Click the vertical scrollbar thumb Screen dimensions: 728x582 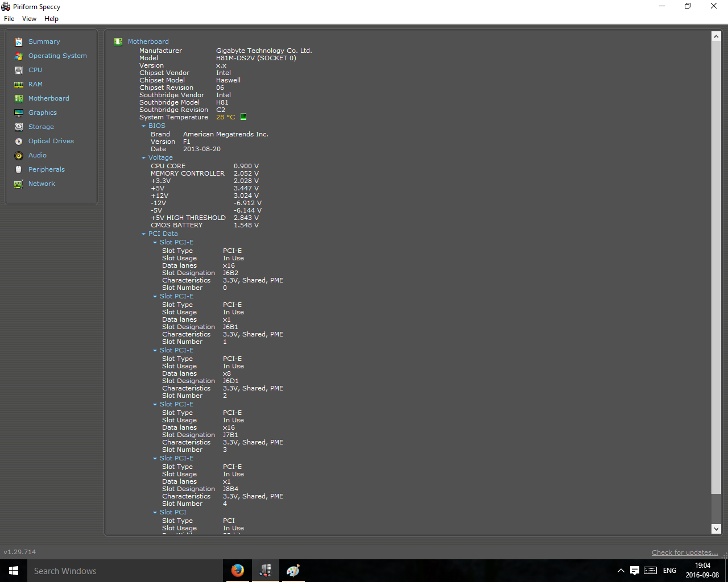tap(716, 267)
